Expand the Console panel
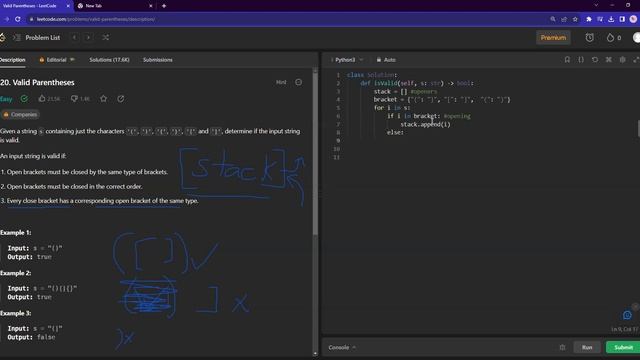This screenshot has width=640, height=360. (x=342, y=347)
